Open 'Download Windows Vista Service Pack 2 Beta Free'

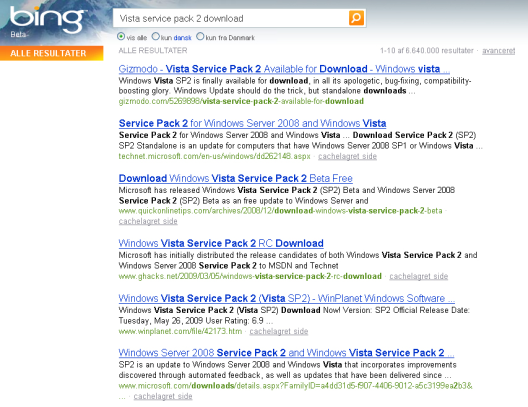[x=235, y=178]
